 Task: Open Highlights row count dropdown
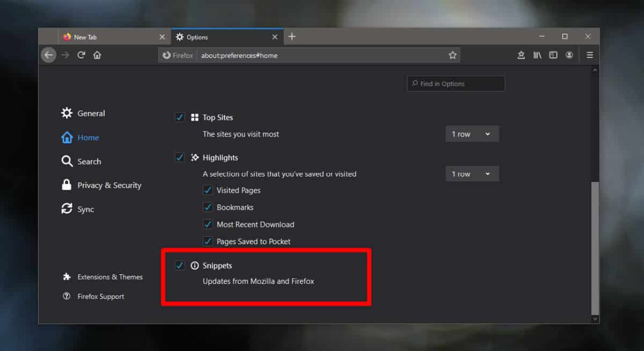pos(472,173)
